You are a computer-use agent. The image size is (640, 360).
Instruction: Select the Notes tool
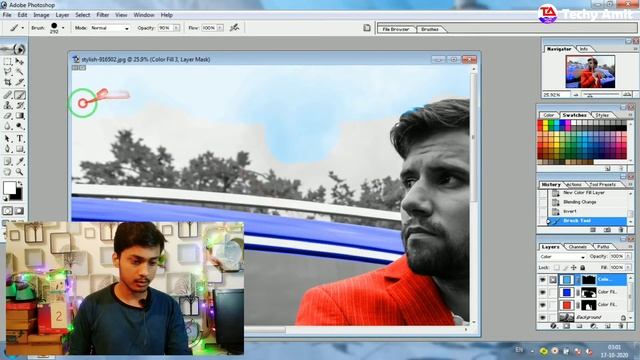8,161
